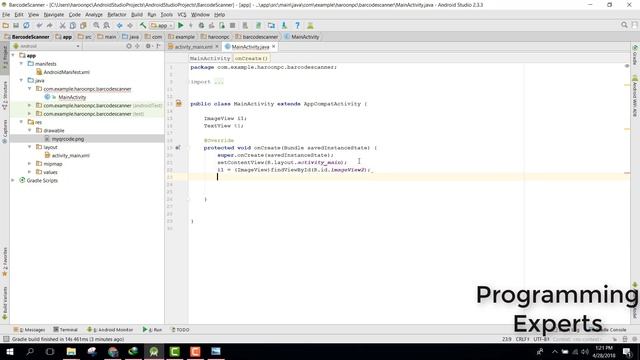Open the Build menu
This screenshot has width=640, height=360.
click(137, 14)
